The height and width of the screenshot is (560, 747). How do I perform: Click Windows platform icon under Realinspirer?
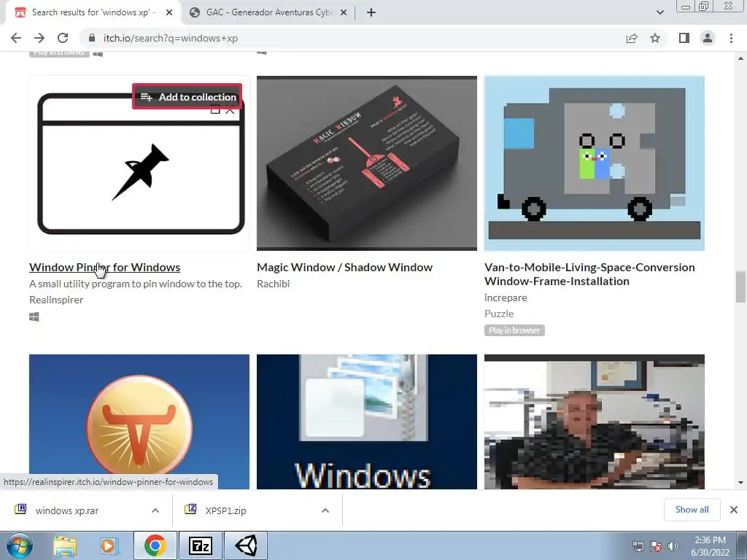pyautogui.click(x=34, y=316)
